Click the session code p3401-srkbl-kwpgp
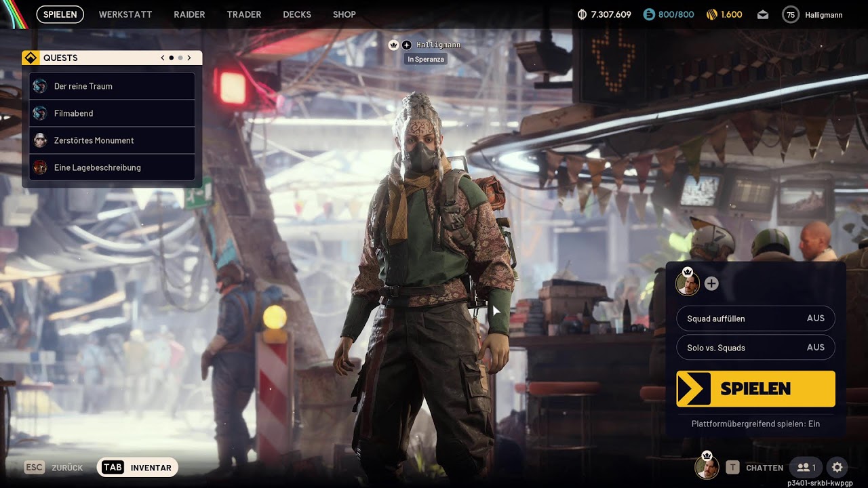 [x=819, y=483]
